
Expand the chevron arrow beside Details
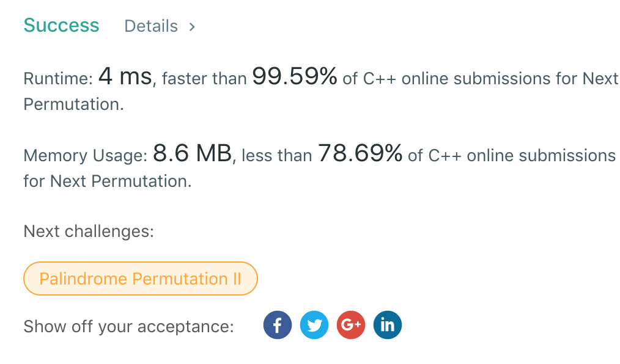192,26
